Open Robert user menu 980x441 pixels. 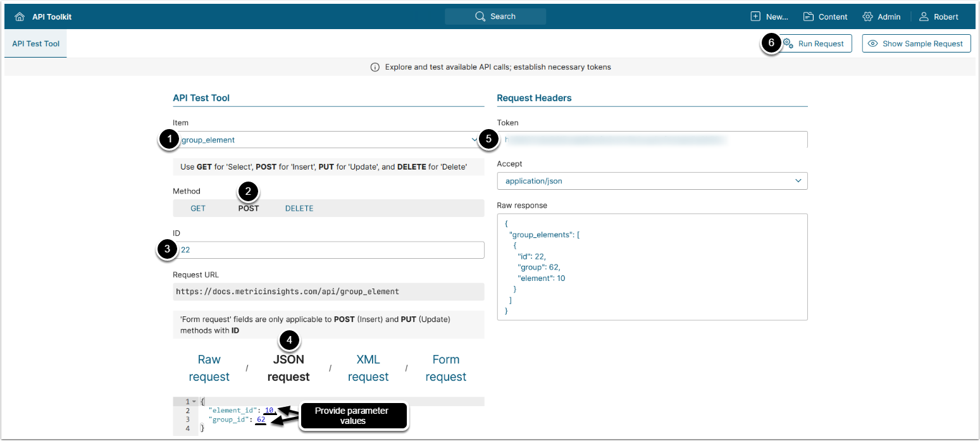939,17
